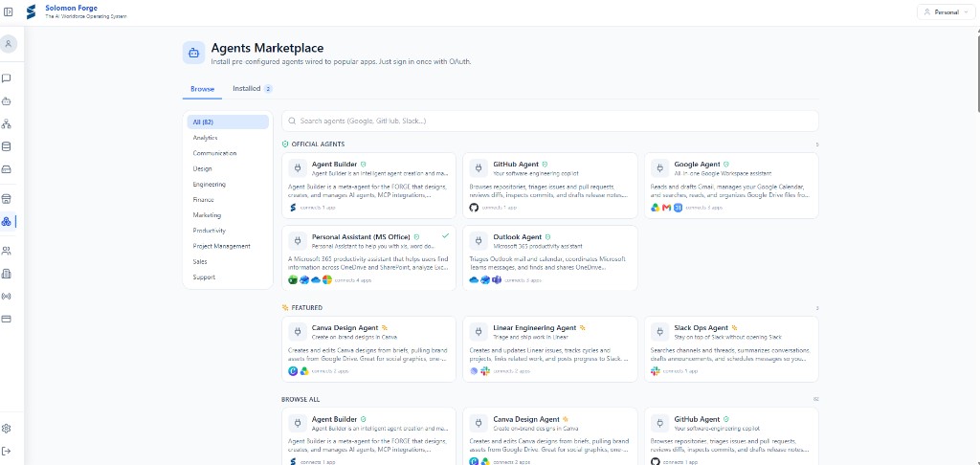Select the All (82) category
The width and height of the screenshot is (980, 465).
tap(228, 122)
